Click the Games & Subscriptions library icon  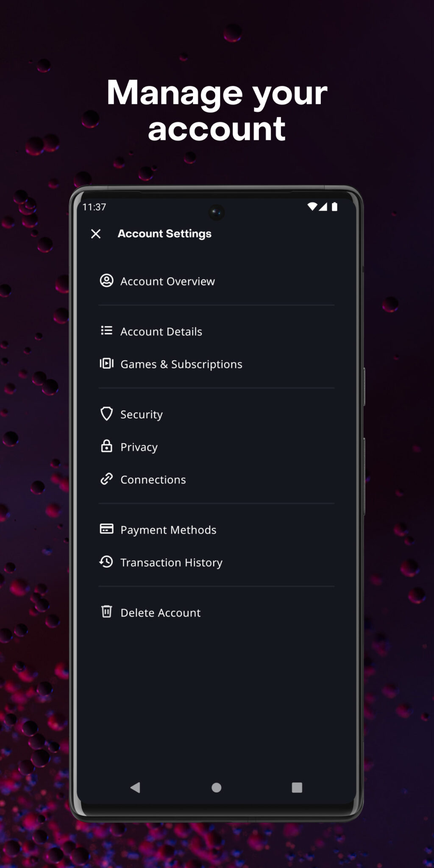(x=106, y=364)
